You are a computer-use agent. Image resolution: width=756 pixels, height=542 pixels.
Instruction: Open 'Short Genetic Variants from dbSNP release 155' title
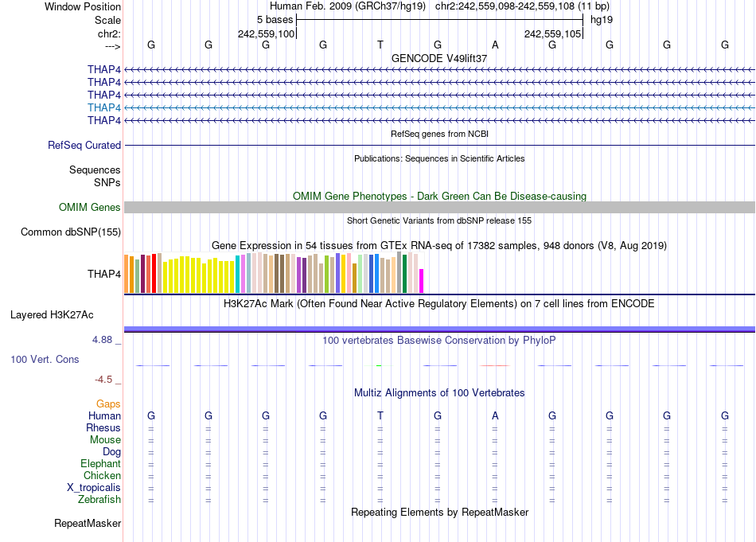439,220
